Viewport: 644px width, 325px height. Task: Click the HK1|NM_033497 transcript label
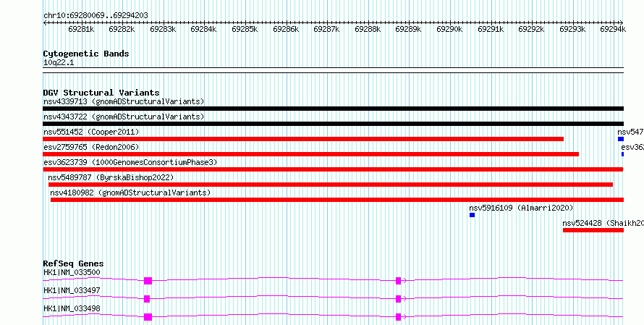point(72,290)
